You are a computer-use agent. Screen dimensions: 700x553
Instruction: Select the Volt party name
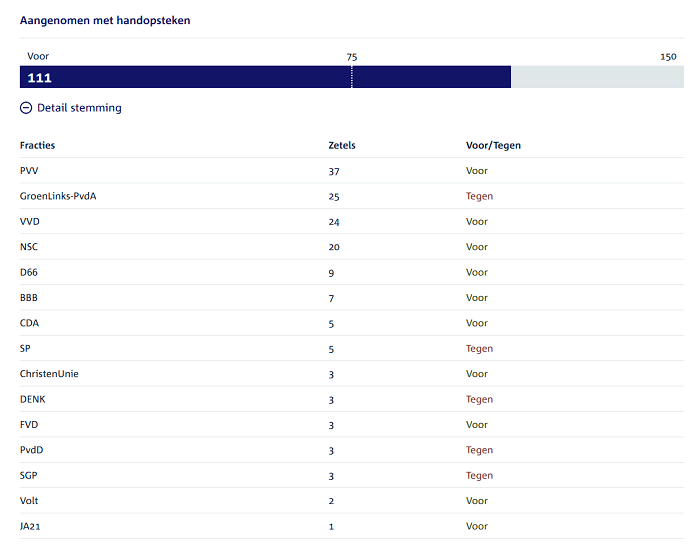tap(29, 501)
